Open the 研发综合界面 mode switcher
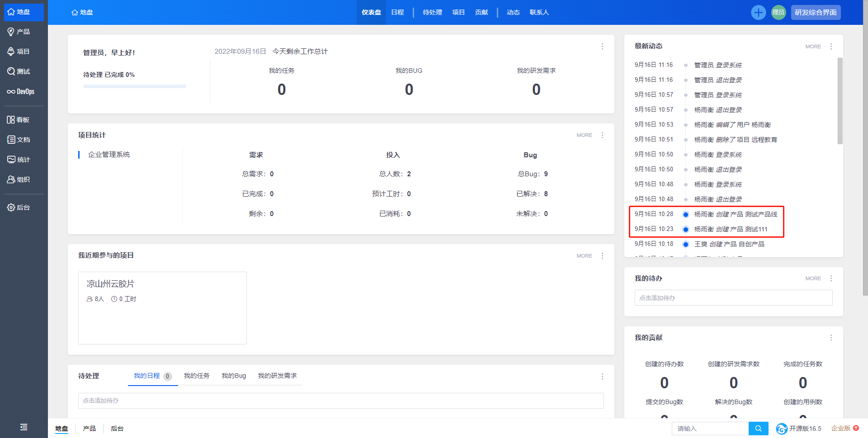The height and width of the screenshot is (438, 868). pyautogui.click(x=816, y=13)
